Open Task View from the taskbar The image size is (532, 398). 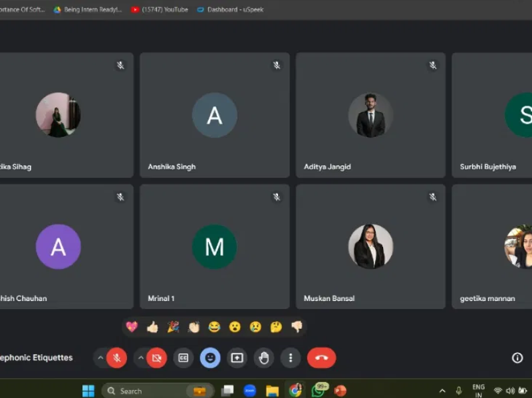(x=227, y=391)
